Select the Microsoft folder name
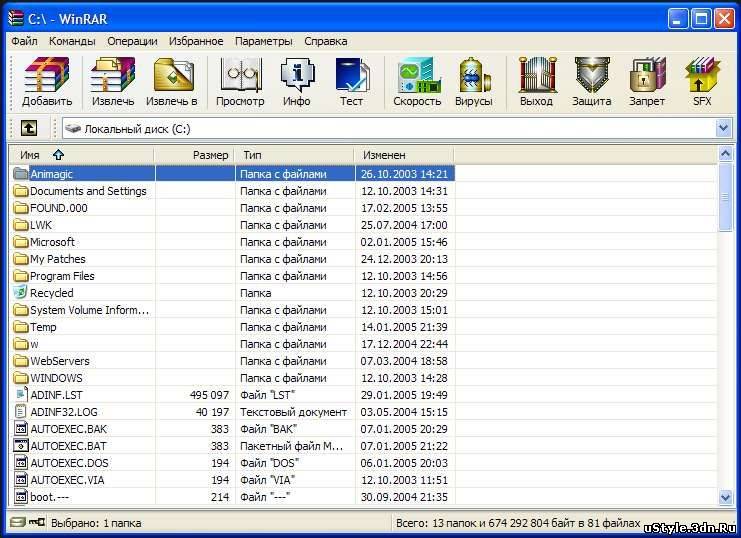Image resolution: width=741 pixels, height=538 pixels. tap(52, 242)
